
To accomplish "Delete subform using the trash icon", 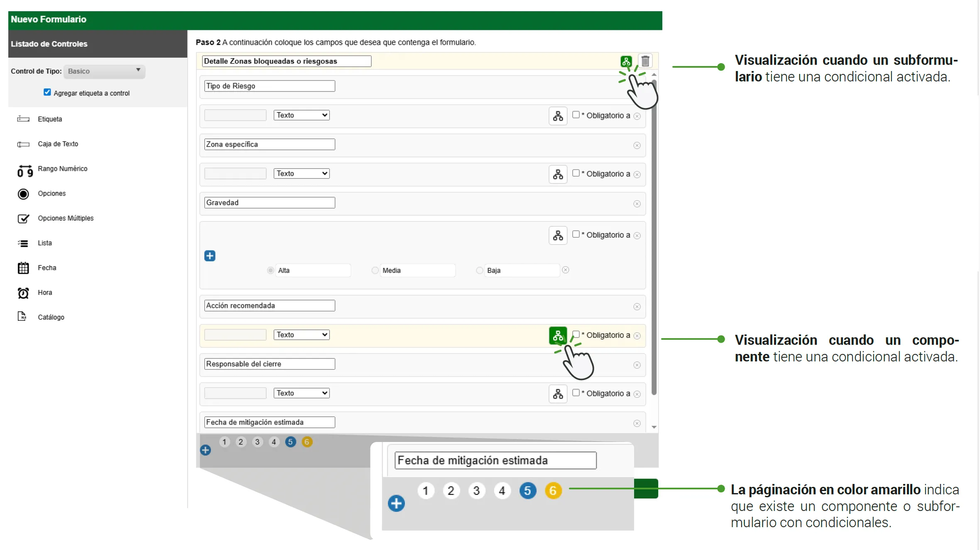I will click(x=645, y=61).
